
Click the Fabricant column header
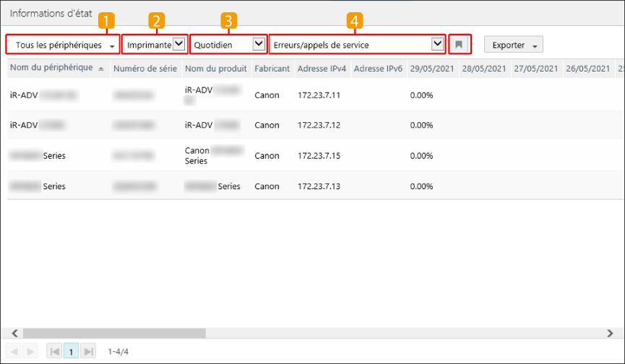[272, 69]
